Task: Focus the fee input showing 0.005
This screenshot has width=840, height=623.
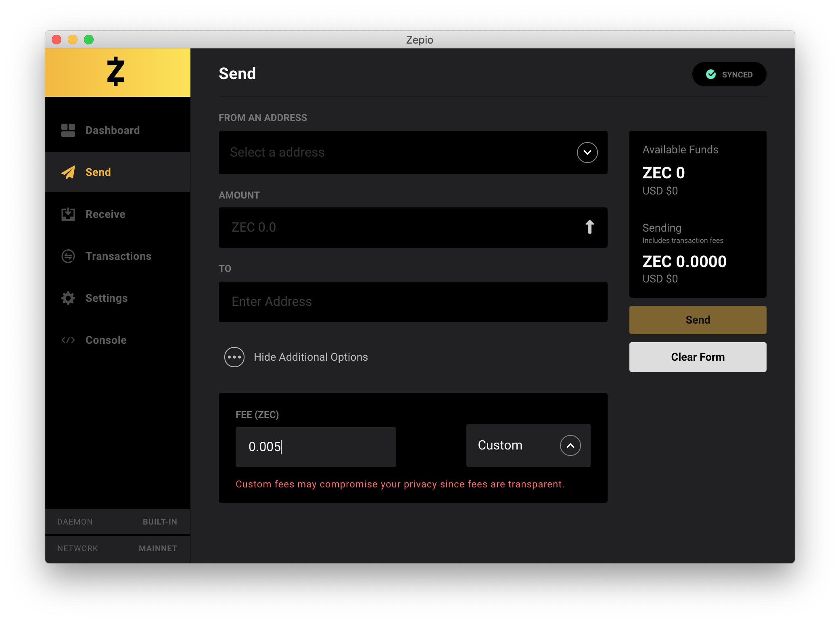Action: (x=316, y=447)
